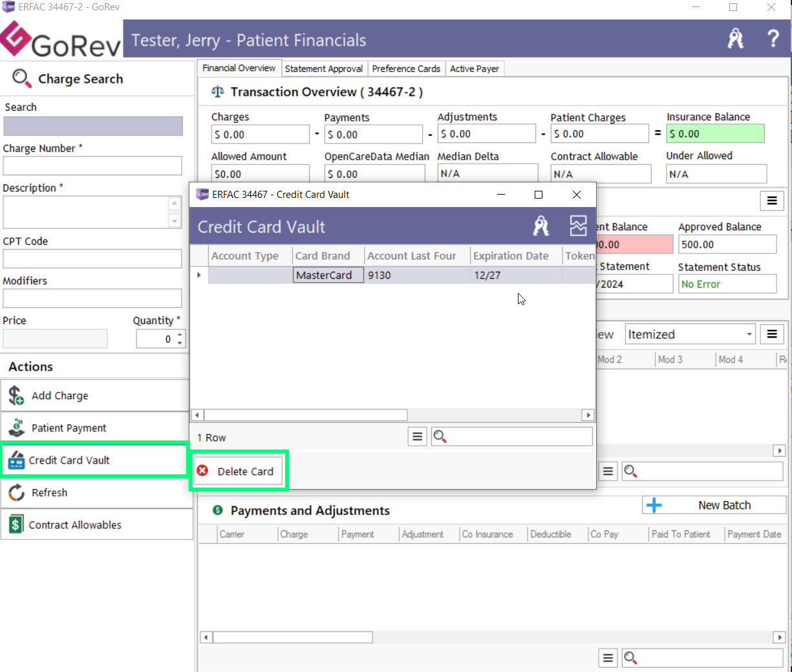Click Carrier column header in payments grid

(x=246, y=534)
